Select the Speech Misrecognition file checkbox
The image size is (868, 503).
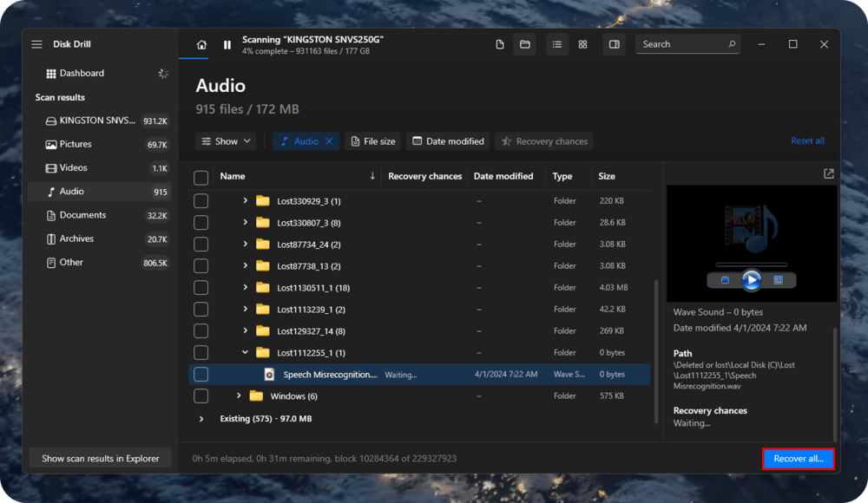(x=201, y=375)
